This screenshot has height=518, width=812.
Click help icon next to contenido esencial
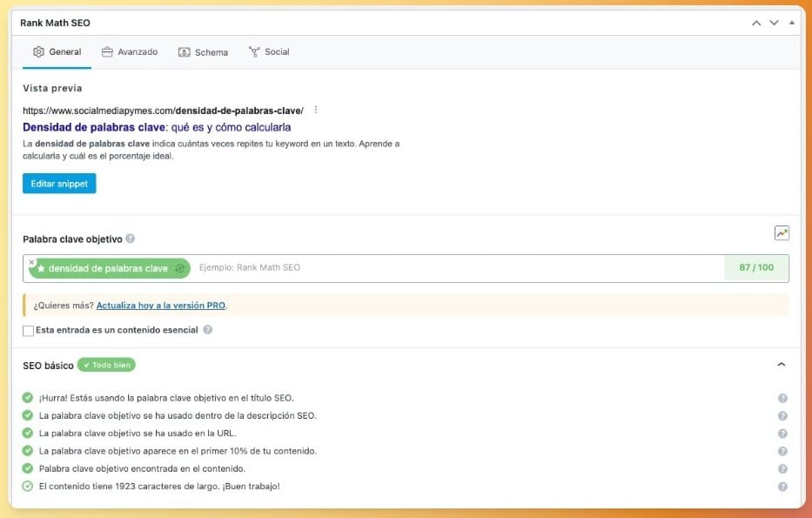coord(208,329)
